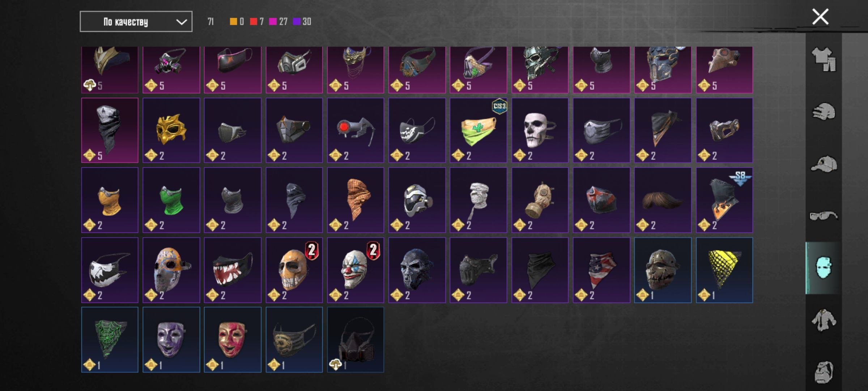The width and height of the screenshot is (868, 391).
Task: Expand the 'По качеству' sort dropdown
Action: (136, 22)
